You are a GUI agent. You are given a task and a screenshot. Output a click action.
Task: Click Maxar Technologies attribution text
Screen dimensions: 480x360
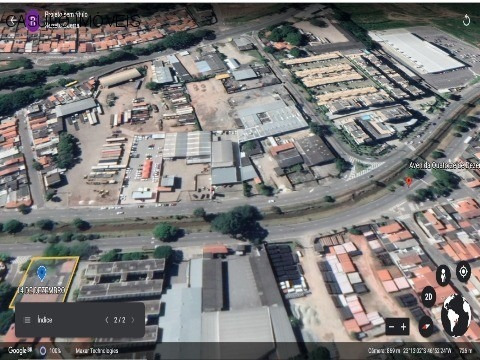tap(97, 351)
